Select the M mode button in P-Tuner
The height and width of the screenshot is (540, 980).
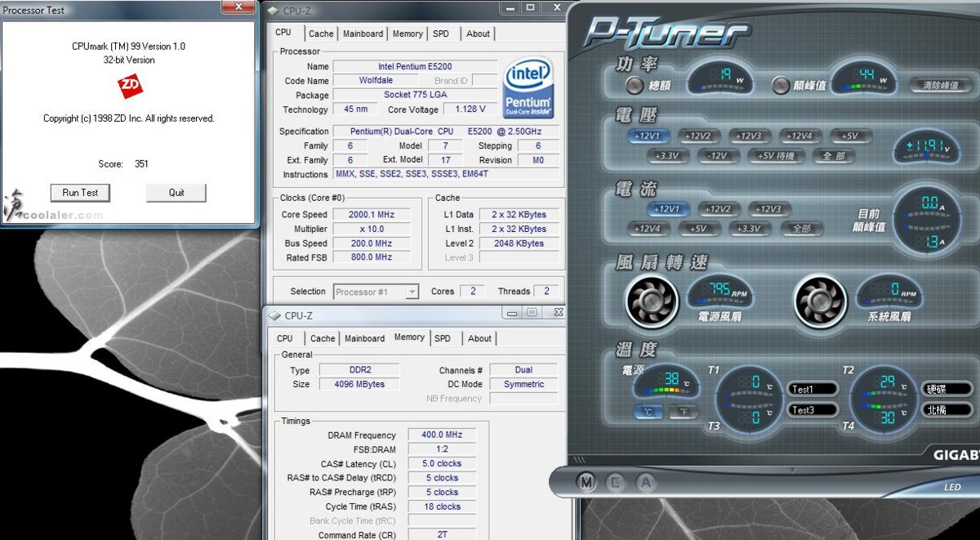[x=586, y=482]
